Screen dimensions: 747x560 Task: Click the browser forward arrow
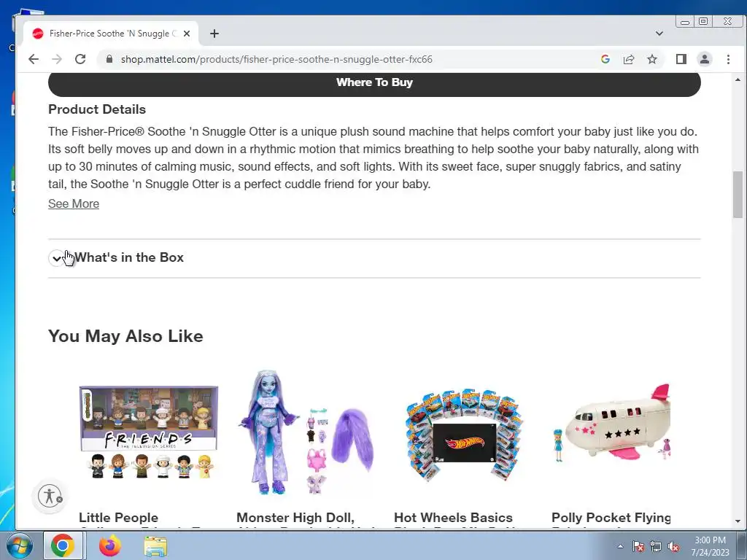click(57, 59)
